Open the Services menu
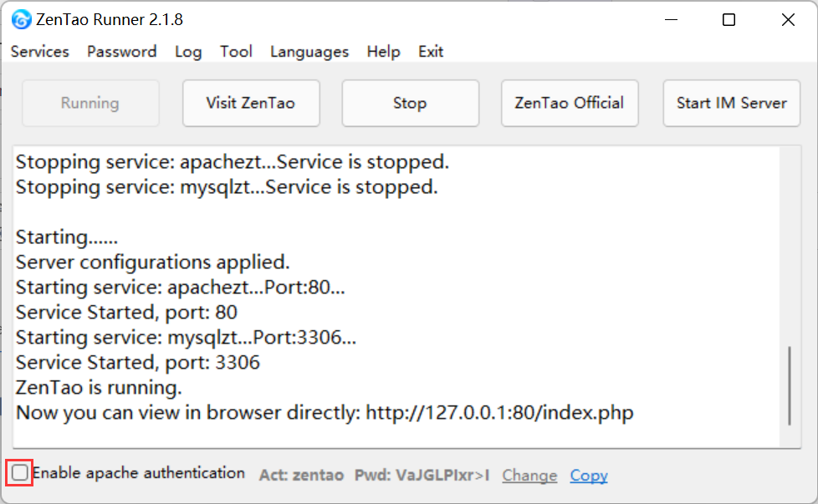This screenshot has height=504, width=818. coord(39,52)
